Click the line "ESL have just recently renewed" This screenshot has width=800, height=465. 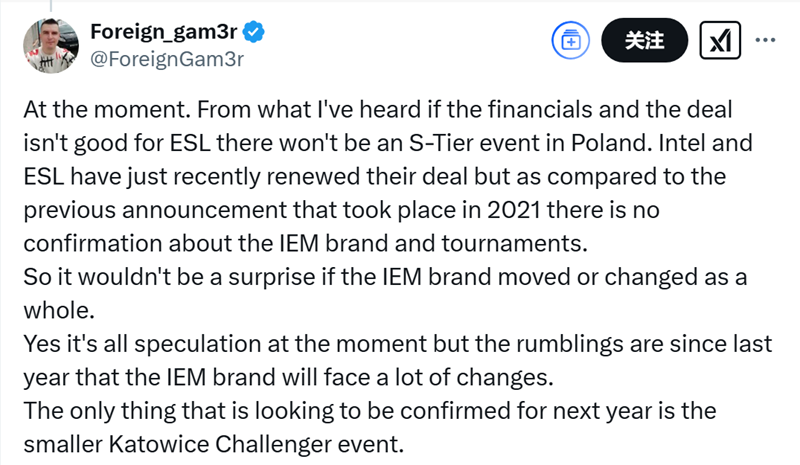point(374,176)
